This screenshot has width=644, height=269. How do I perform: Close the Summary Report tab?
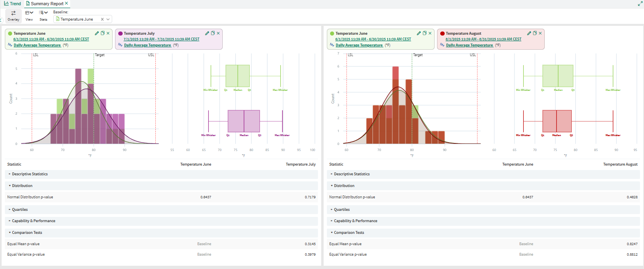coord(67,3)
